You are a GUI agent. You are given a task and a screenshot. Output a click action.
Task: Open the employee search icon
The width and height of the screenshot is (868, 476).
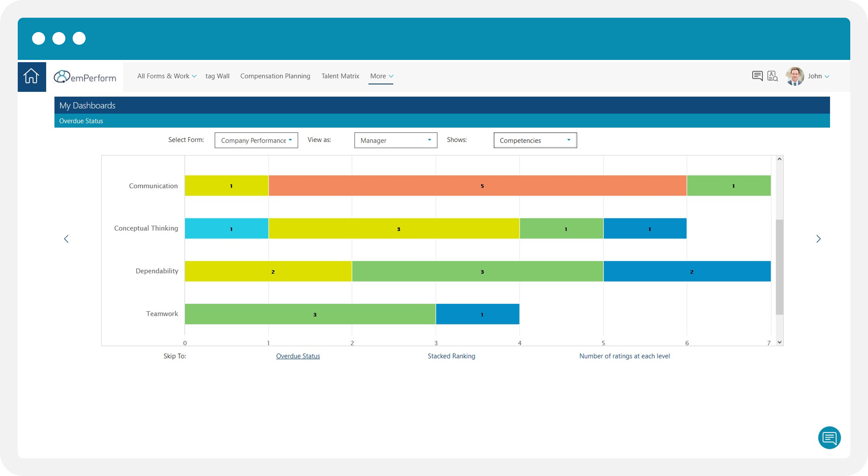(772, 76)
